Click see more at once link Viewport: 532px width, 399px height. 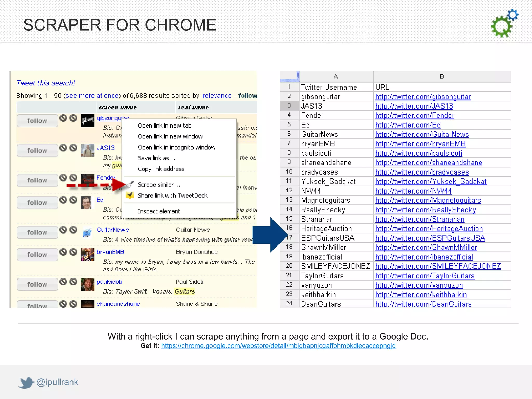92,96
